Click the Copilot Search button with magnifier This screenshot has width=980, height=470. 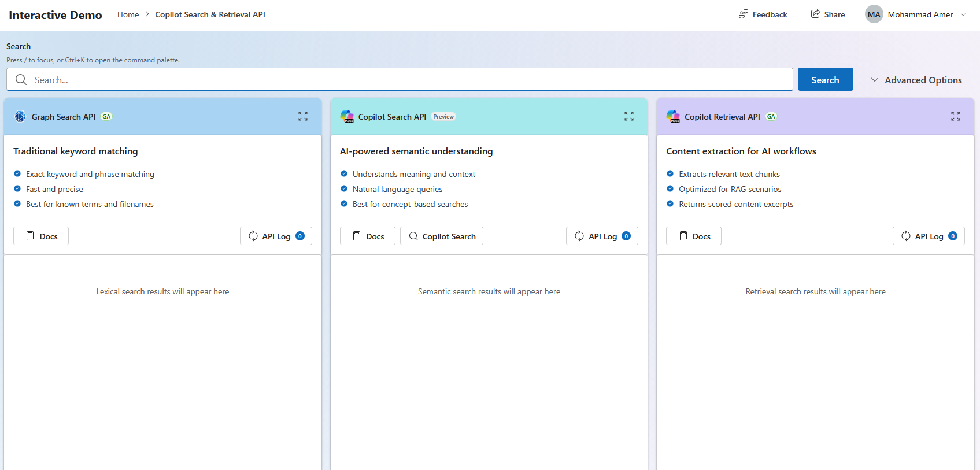click(442, 236)
